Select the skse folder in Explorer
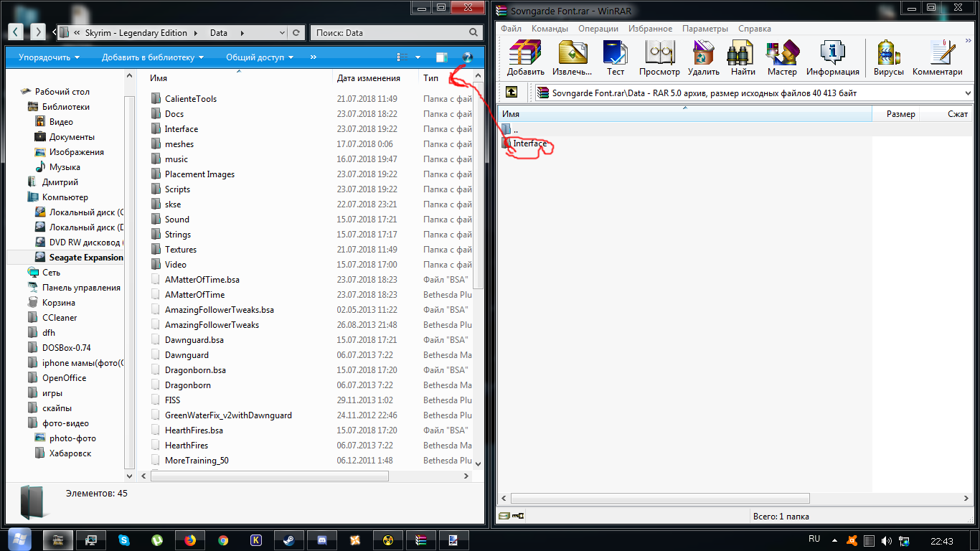Viewport: 980px width, 551px height. (x=166, y=204)
